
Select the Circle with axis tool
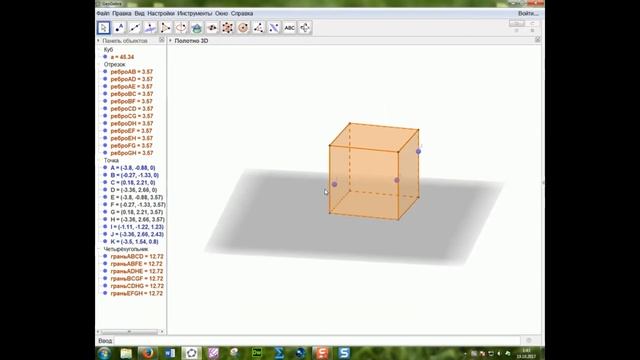pyautogui.click(x=181, y=28)
